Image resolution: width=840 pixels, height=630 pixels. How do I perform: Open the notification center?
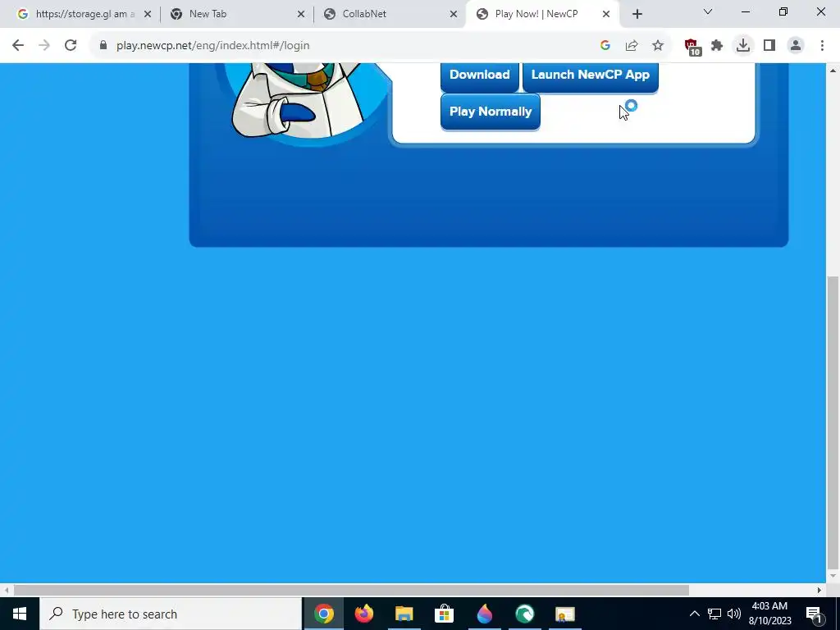(x=815, y=614)
